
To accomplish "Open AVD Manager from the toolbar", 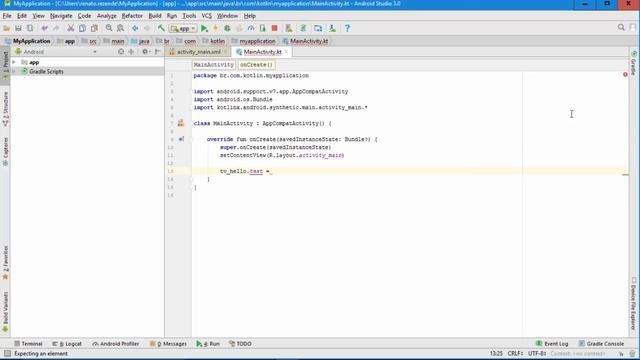I will [289, 28].
